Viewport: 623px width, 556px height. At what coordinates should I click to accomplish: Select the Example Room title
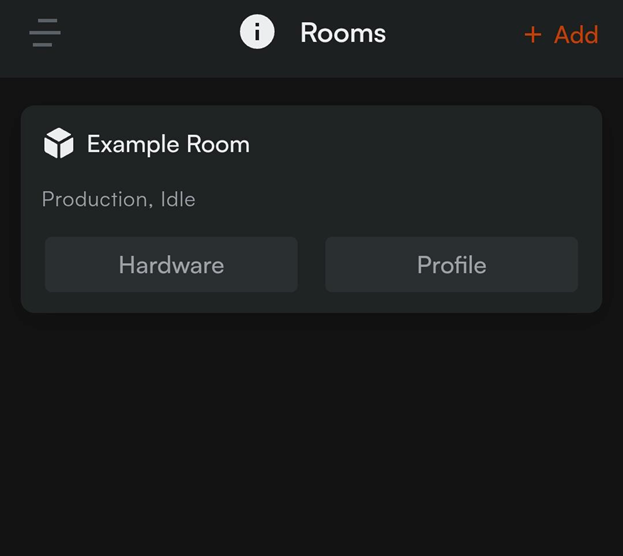point(168,144)
